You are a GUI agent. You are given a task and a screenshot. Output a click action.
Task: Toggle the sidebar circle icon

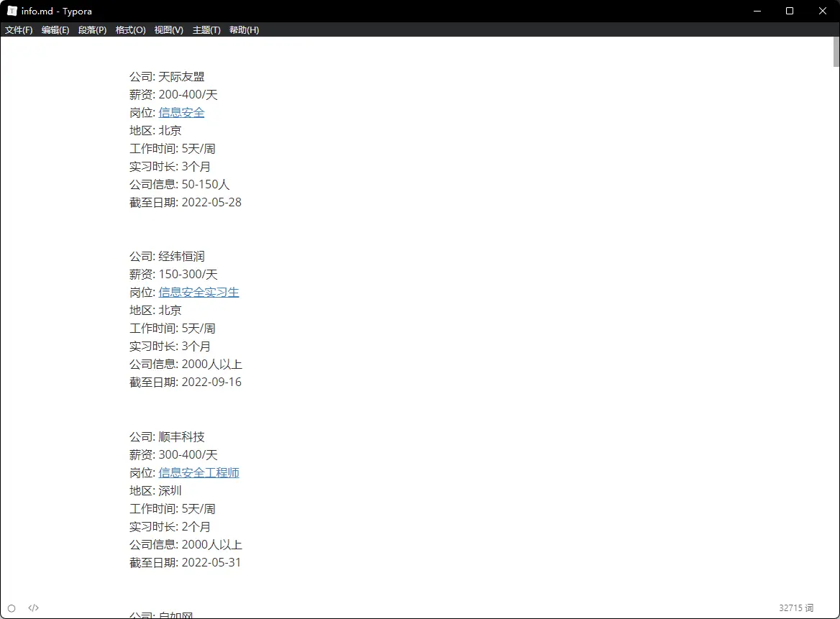[x=12, y=608]
